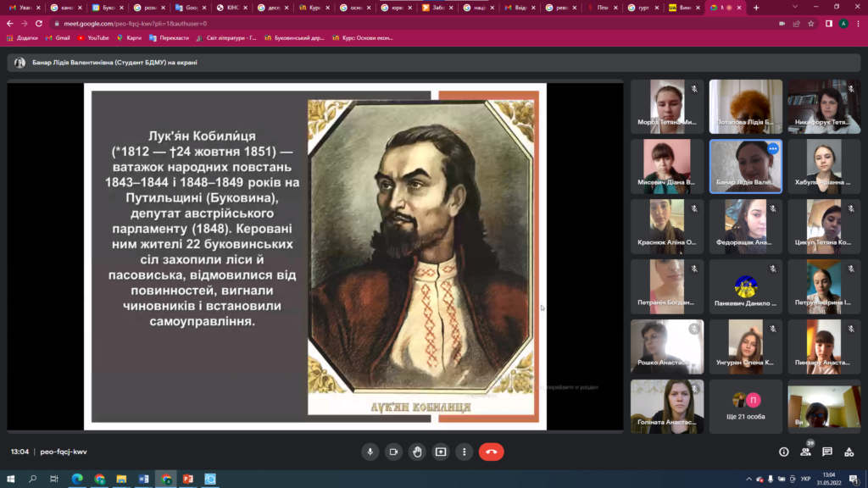Open Word from the taskbar
Viewport: 868px width, 488px height.
143,480
